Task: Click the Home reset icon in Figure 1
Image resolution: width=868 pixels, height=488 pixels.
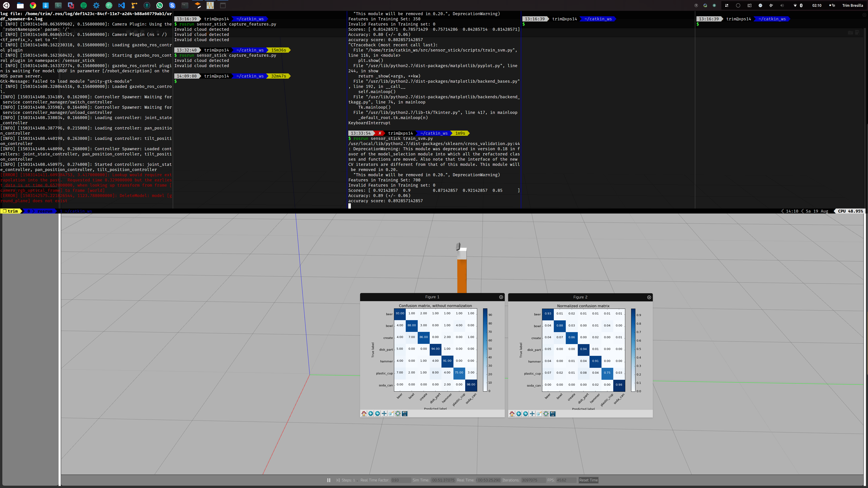Action: click(364, 414)
